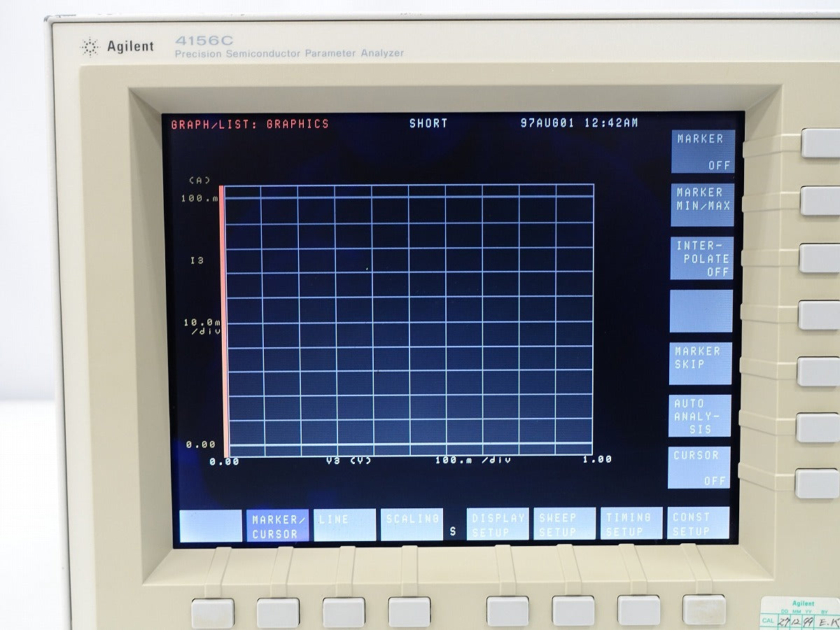Image resolution: width=840 pixels, height=630 pixels.
Task: Click the 97AUG01 12:42AM date and time
Action: [579, 122]
